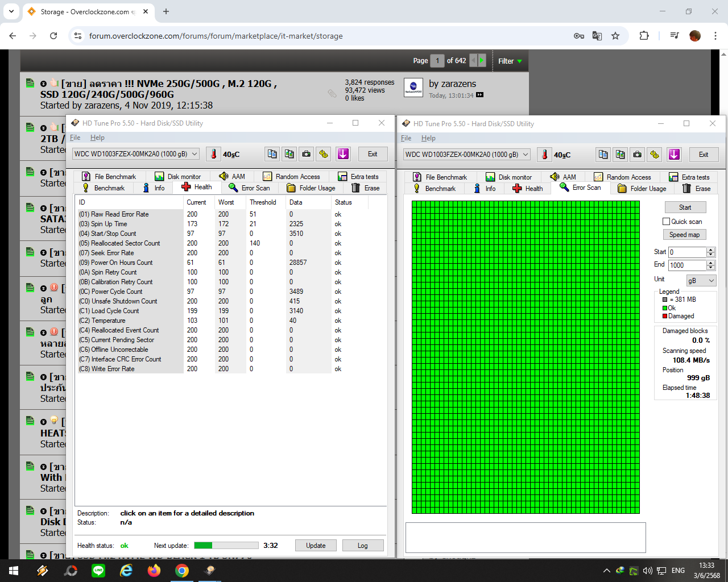Expand the forum Filter dropdown
The width and height of the screenshot is (728, 582).
click(510, 61)
